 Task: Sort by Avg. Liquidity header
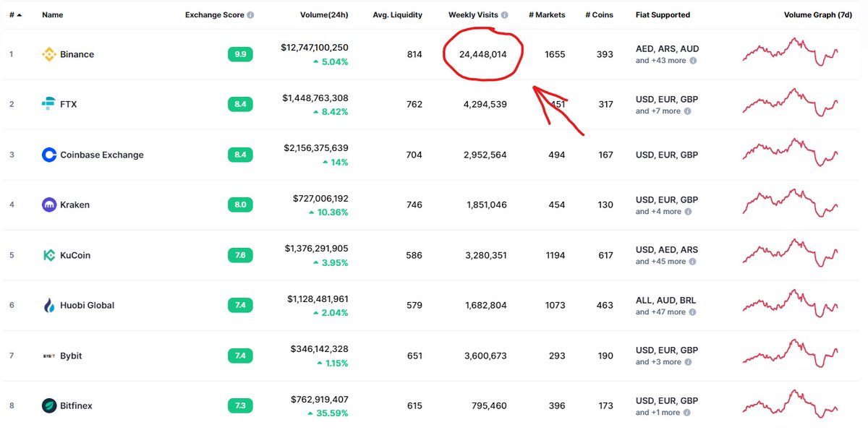point(397,14)
